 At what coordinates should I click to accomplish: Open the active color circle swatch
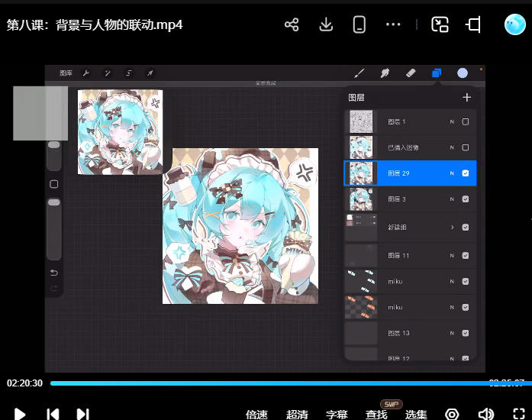pos(463,73)
